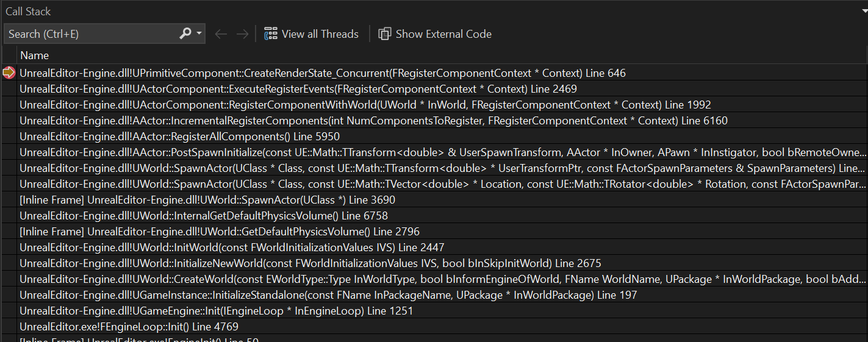Select the RegisterComponentWithWorld stack frame

click(x=365, y=105)
